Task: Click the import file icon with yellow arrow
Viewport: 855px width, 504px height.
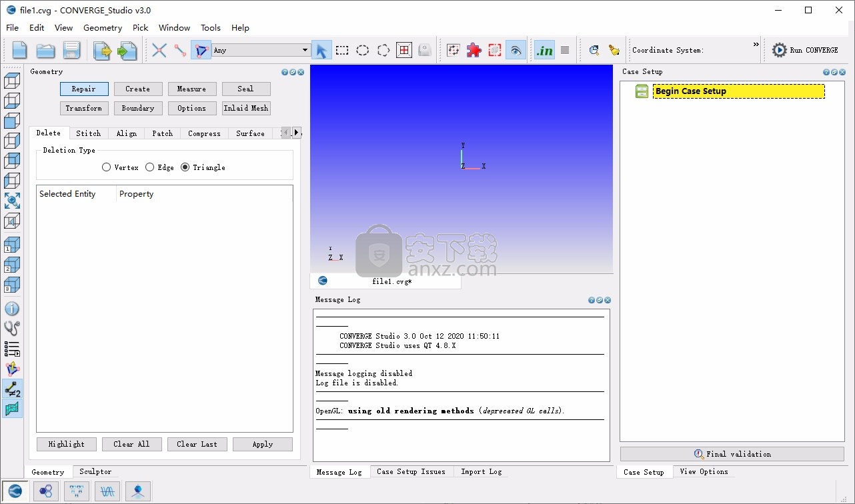Action: (102, 50)
